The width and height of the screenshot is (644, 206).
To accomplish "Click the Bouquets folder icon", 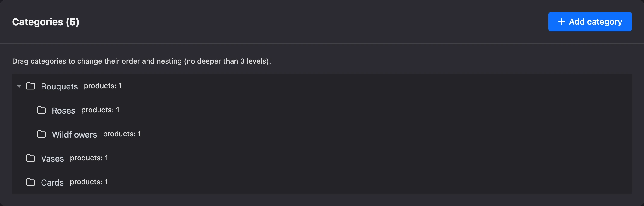I will 31,86.
